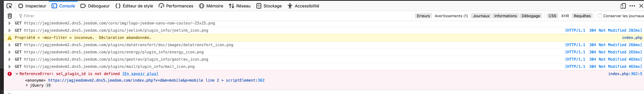The height and width of the screenshot is (94, 644).
Task: Open the En savoir plus link
Action: coord(140,74)
